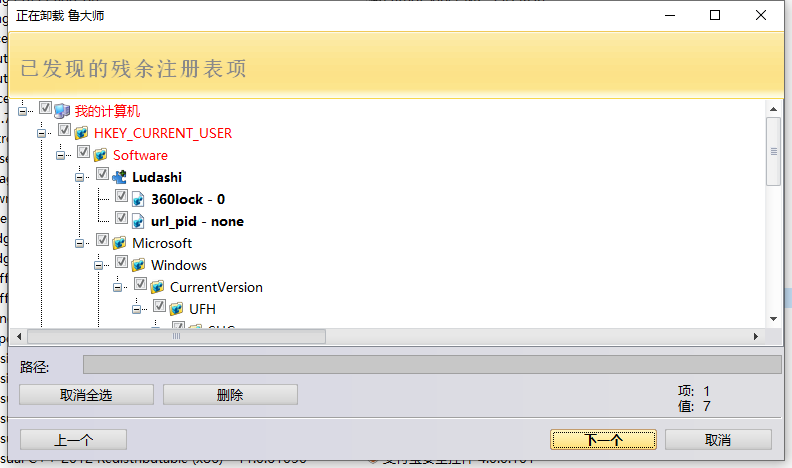Click the 取消 (cancel) button
Screen dimensions: 792x468
click(x=718, y=440)
